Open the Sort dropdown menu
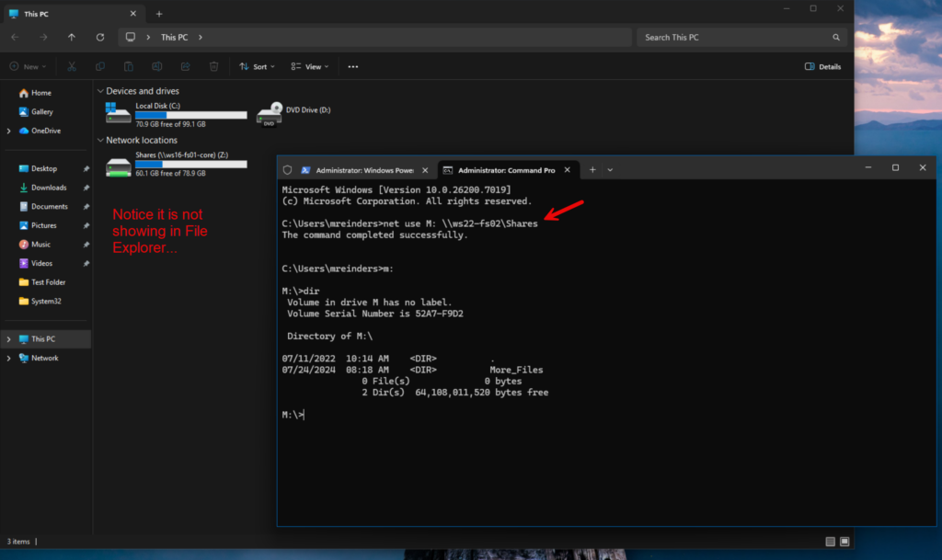The height and width of the screenshot is (560, 942). 257,66
